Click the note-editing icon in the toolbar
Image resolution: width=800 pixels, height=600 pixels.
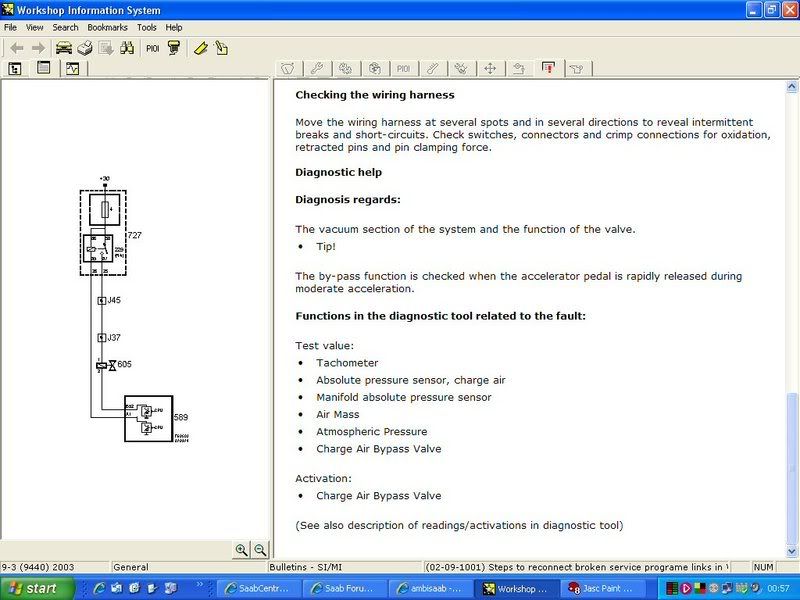(222, 47)
